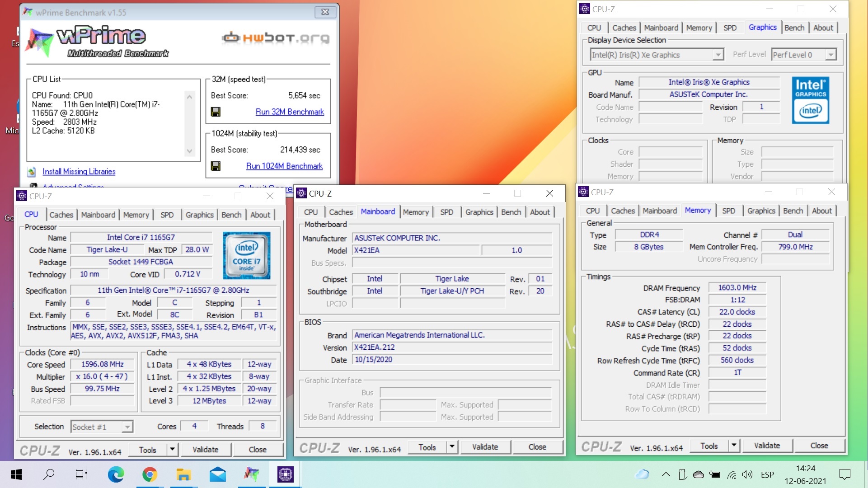The height and width of the screenshot is (488, 868).
Task: Click the battery status tray icon
Action: coord(715,474)
